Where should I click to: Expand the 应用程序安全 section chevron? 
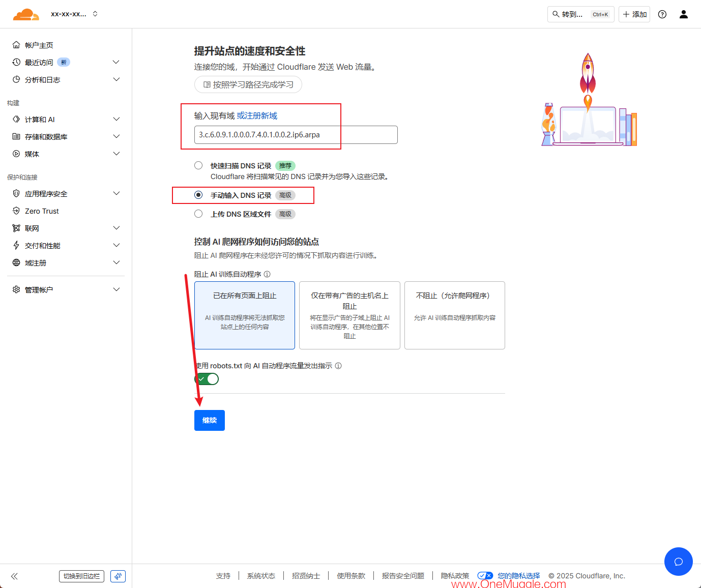tap(116, 193)
